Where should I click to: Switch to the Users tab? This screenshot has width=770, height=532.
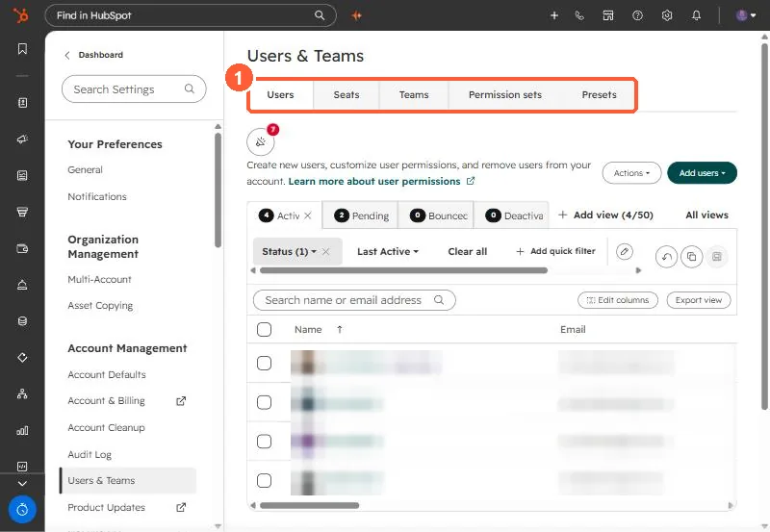[280, 94]
